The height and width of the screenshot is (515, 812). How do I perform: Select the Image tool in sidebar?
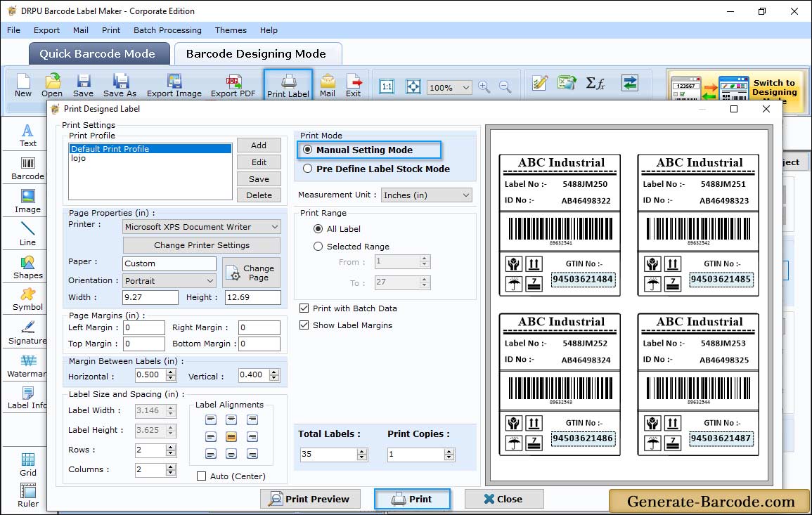(27, 202)
